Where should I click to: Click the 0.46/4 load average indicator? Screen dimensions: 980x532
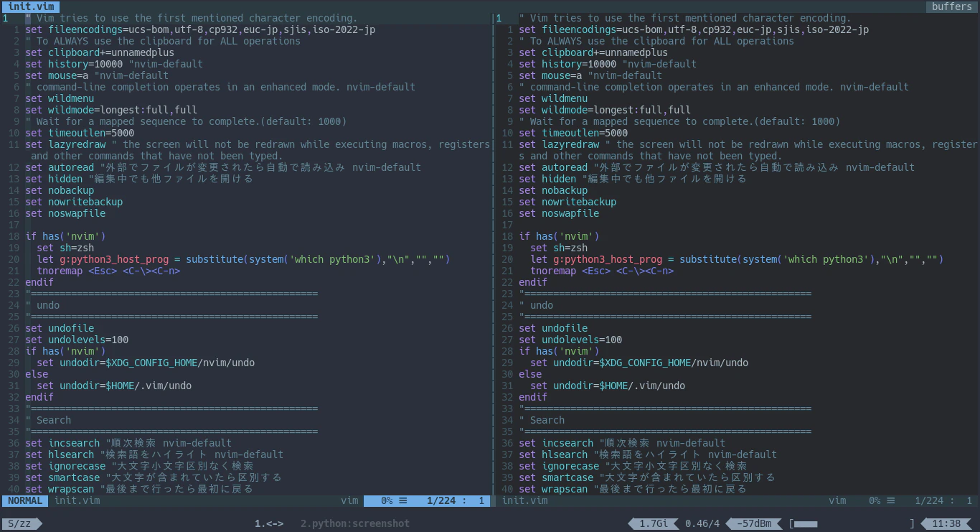coord(702,523)
